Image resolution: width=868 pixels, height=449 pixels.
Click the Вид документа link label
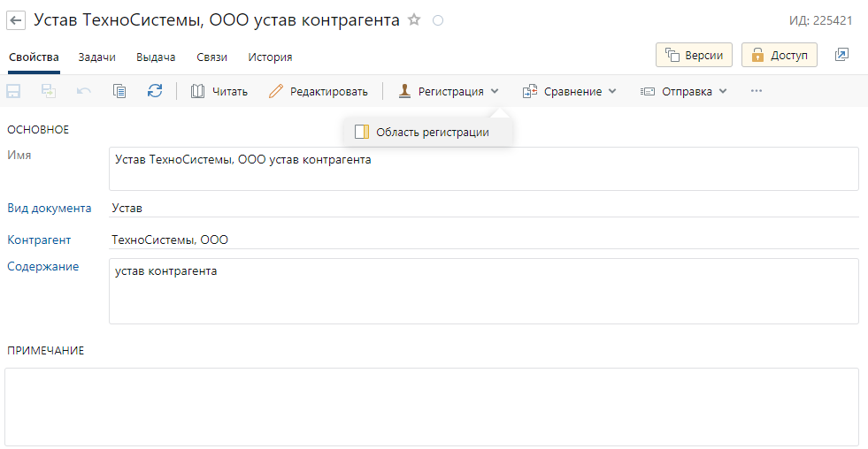coord(50,209)
